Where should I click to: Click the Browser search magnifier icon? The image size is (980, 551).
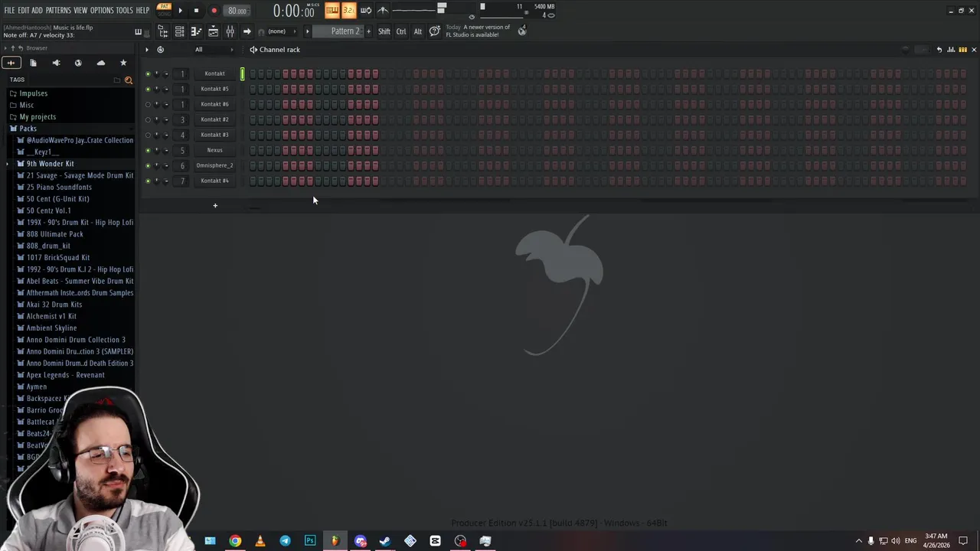128,80
